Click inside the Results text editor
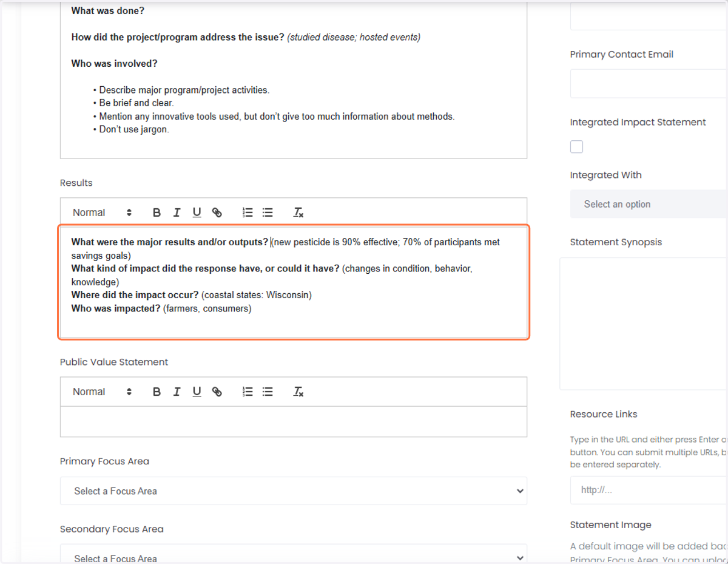 point(294,282)
